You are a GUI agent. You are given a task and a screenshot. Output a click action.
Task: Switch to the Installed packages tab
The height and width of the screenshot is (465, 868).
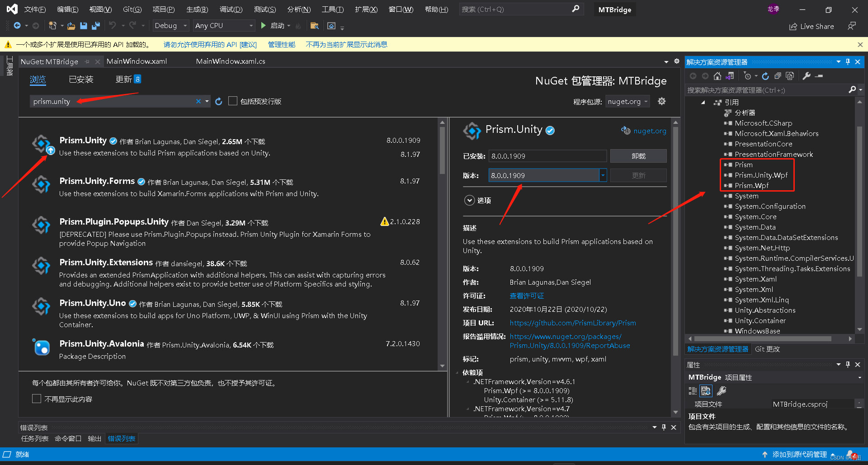click(81, 80)
